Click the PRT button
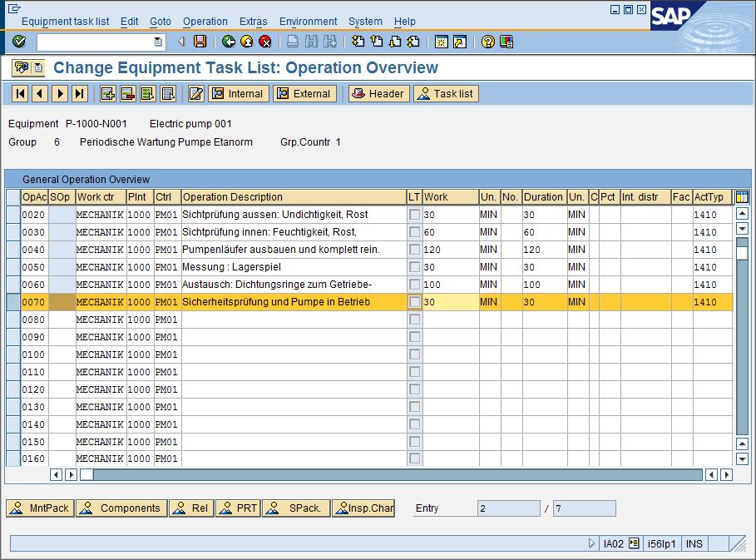The width and height of the screenshot is (756, 560). (238, 508)
